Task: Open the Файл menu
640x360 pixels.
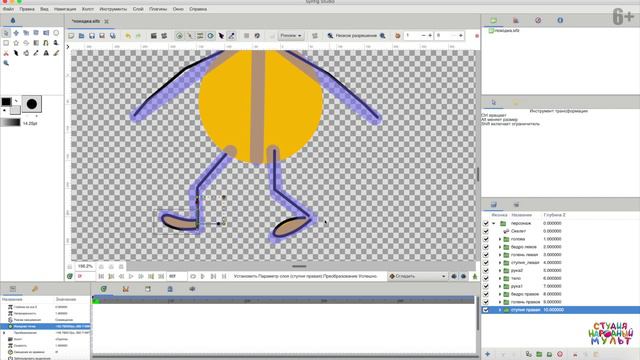Action: tap(8, 9)
